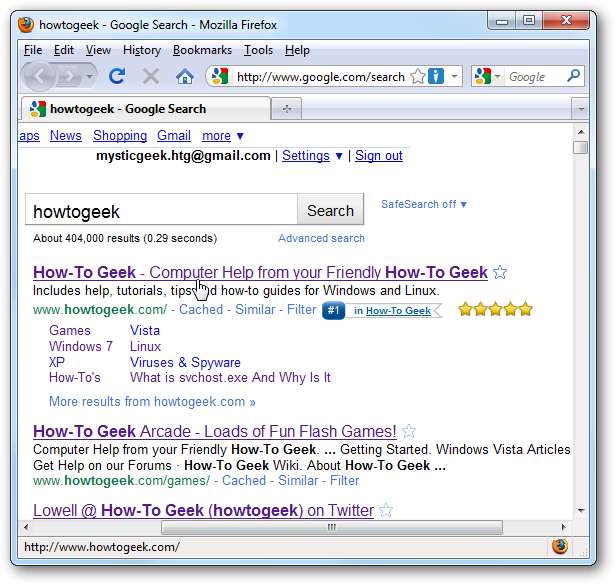Click the #1 rank badge

[333, 311]
